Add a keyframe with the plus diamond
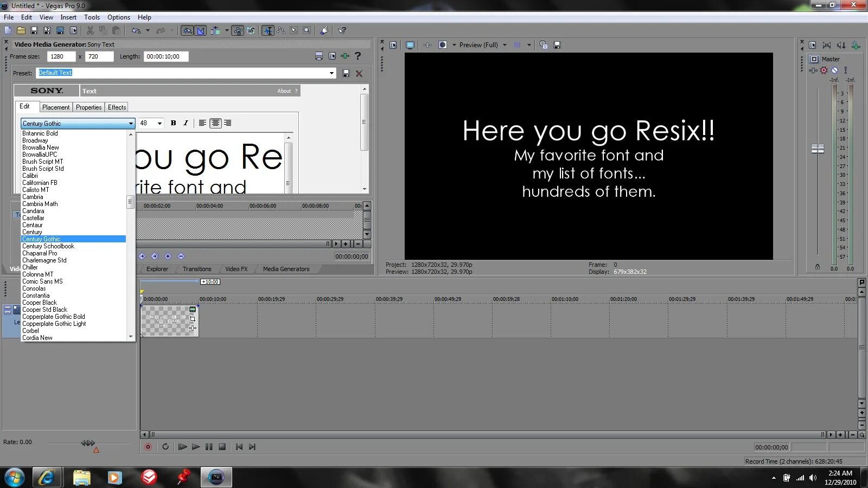 pyautogui.click(x=168, y=256)
